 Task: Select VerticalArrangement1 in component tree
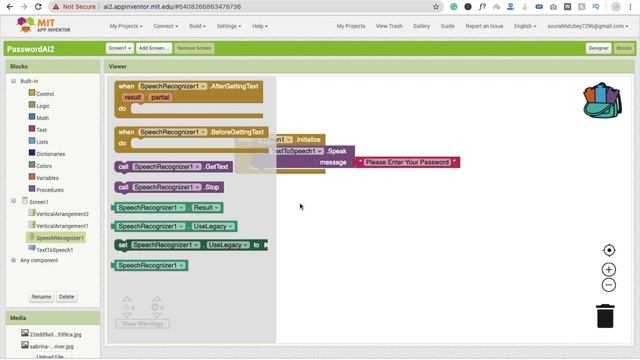tap(62, 226)
